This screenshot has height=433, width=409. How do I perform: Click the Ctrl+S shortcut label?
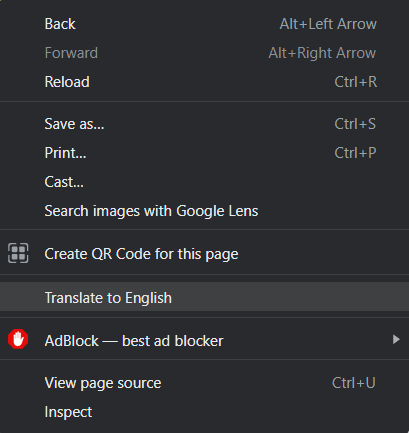355,124
